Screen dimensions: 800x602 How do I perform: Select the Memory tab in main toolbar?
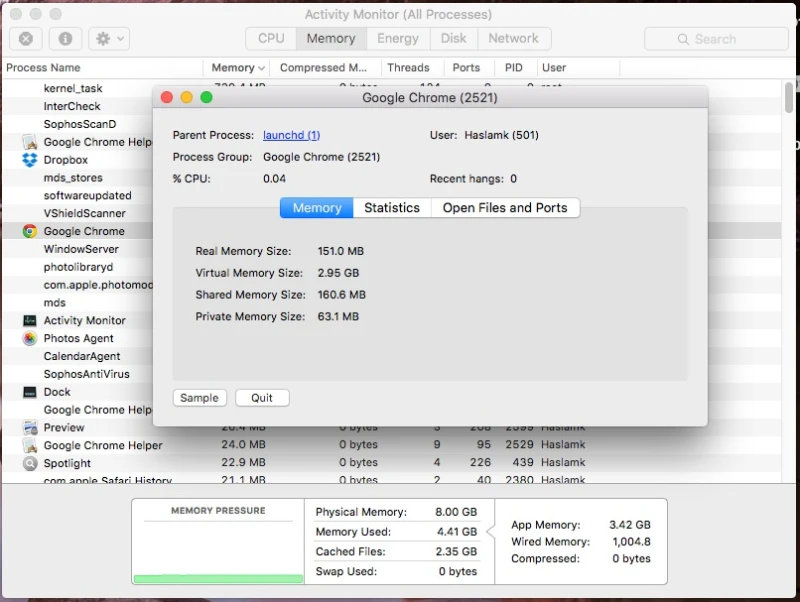[x=331, y=38]
